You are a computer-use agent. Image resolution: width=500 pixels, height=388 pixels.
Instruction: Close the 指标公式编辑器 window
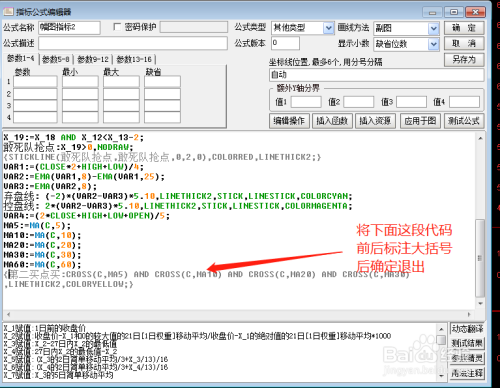[475, 12]
